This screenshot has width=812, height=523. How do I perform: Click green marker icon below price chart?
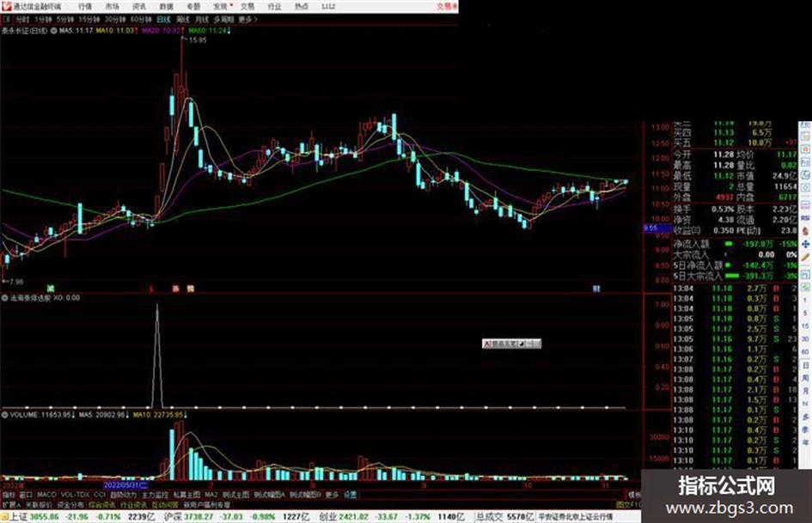(x=50, y=289)
